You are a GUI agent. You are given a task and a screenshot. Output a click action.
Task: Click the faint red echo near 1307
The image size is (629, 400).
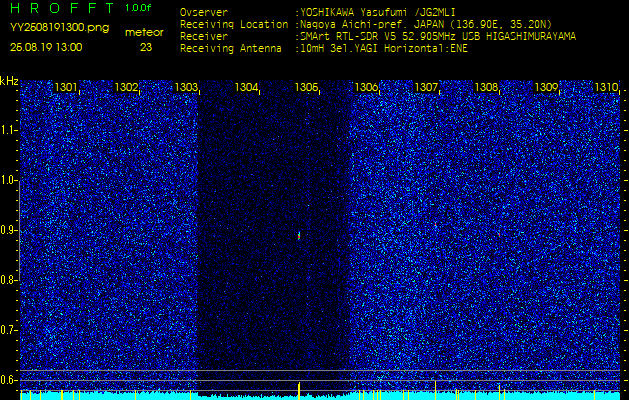[x=435, y=224]
